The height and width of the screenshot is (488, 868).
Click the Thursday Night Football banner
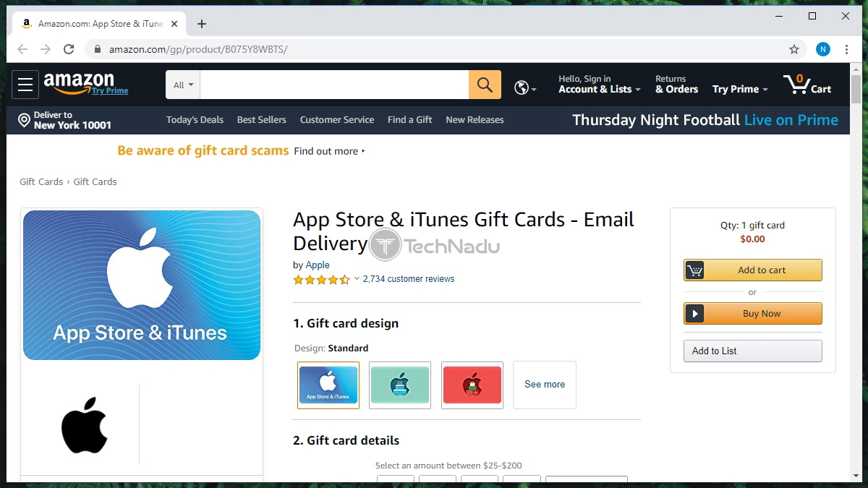coord(705,120)
